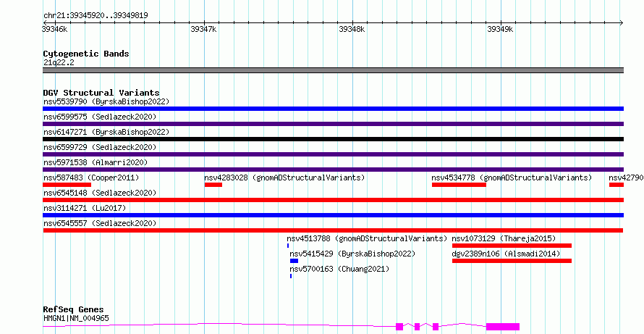Click the nsv5971538 Almarri2020 label
Viewport: 644px width, 334px height.
[x=96, y=162]
